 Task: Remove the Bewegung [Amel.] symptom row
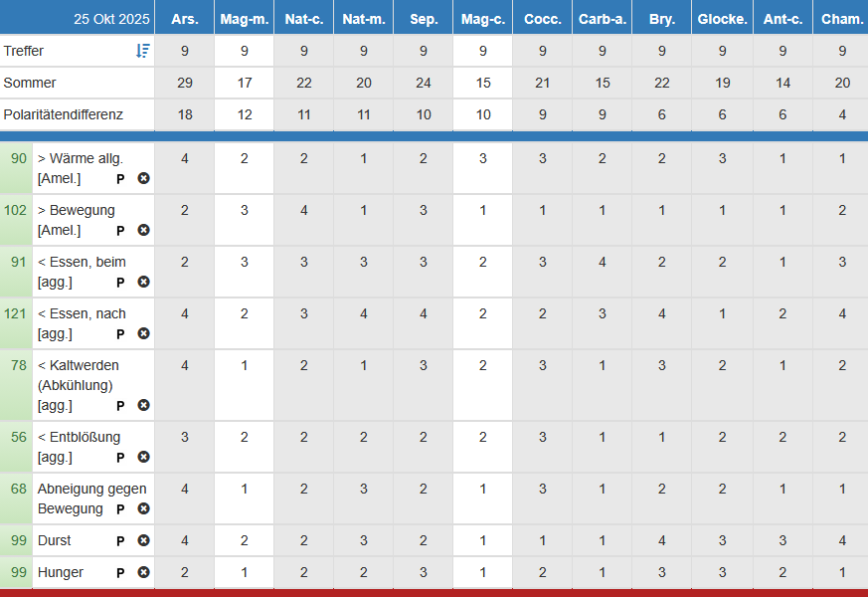143,231
